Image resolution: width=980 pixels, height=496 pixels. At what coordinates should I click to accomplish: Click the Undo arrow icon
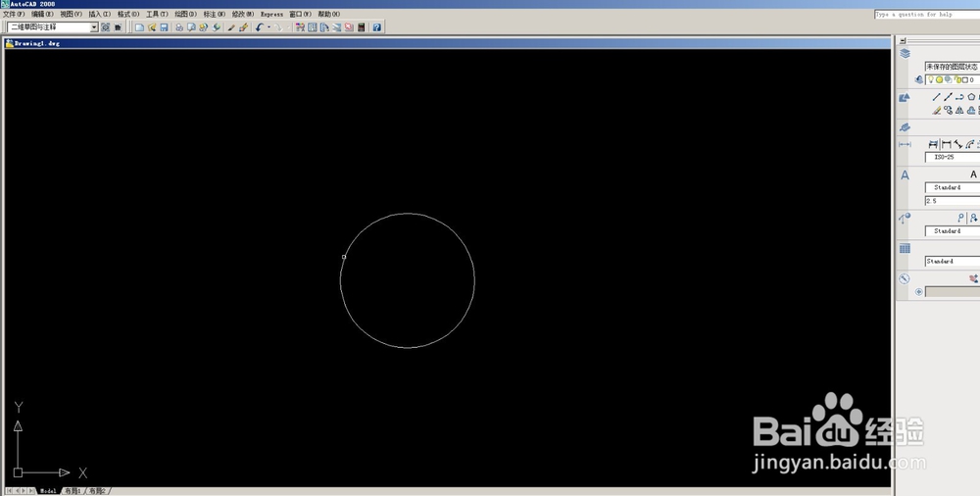pyautogui.click(x=260, y=27)
